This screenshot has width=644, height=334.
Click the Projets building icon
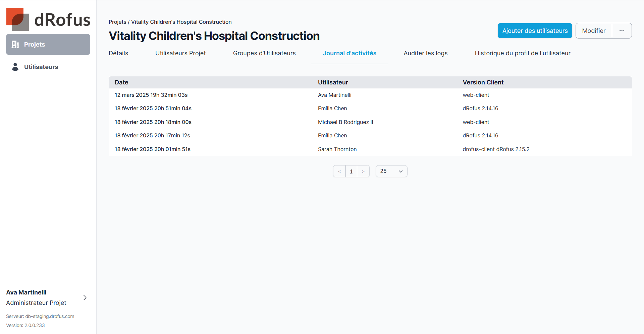pyautogui.click(x=15, y=45)
